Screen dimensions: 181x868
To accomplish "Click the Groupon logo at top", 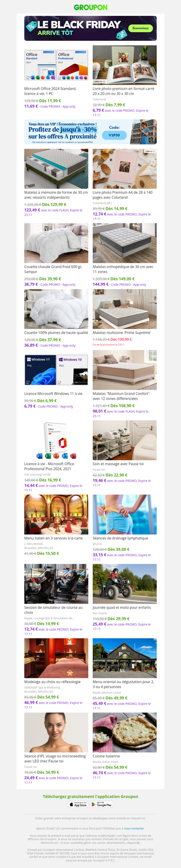I will click(90, 7).
